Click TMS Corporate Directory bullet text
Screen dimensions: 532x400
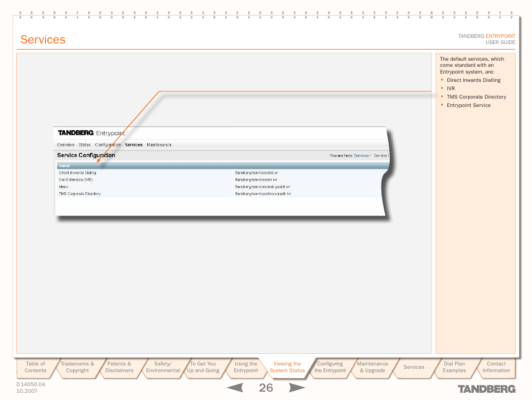pyautogui.click(x=476, y=97)
